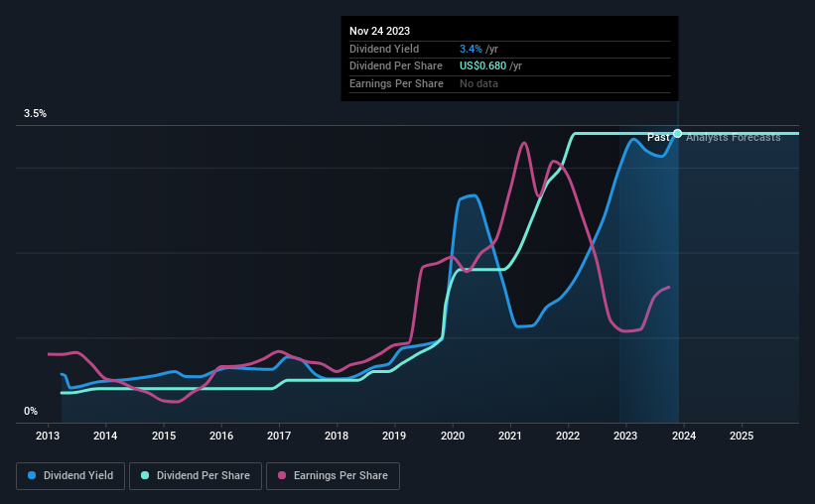Click the 2014 x-axis label
815x504 pixels.
coord(105,436)
